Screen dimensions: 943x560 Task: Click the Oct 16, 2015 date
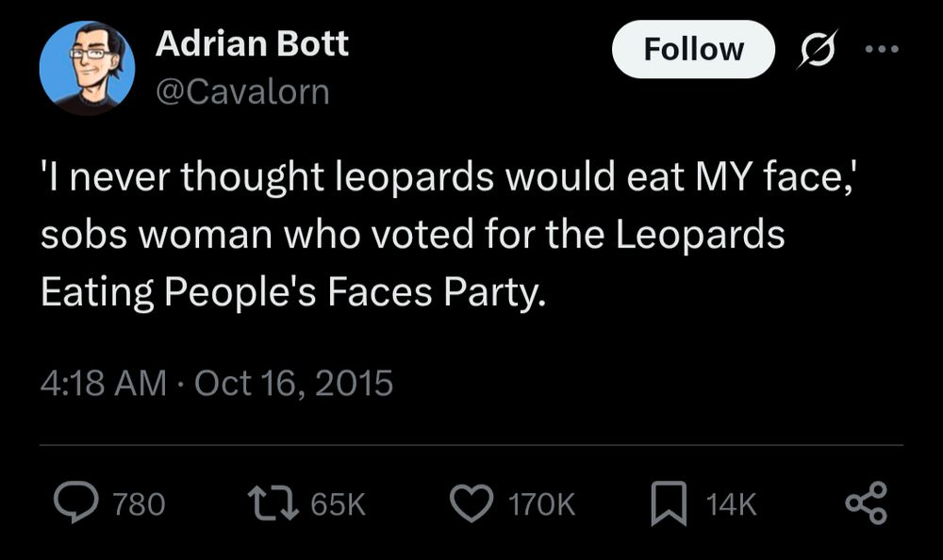tap(291, 384)
